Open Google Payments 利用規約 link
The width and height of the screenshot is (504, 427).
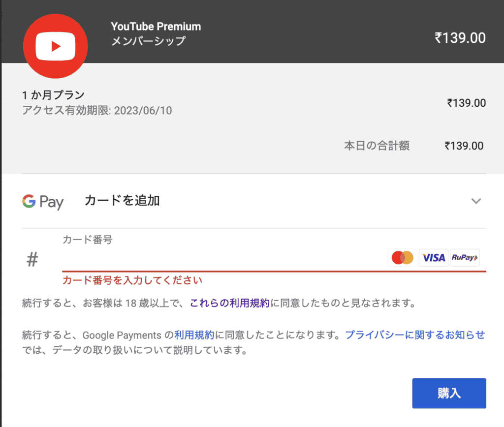pyautogui.click(x=194, y=335)
